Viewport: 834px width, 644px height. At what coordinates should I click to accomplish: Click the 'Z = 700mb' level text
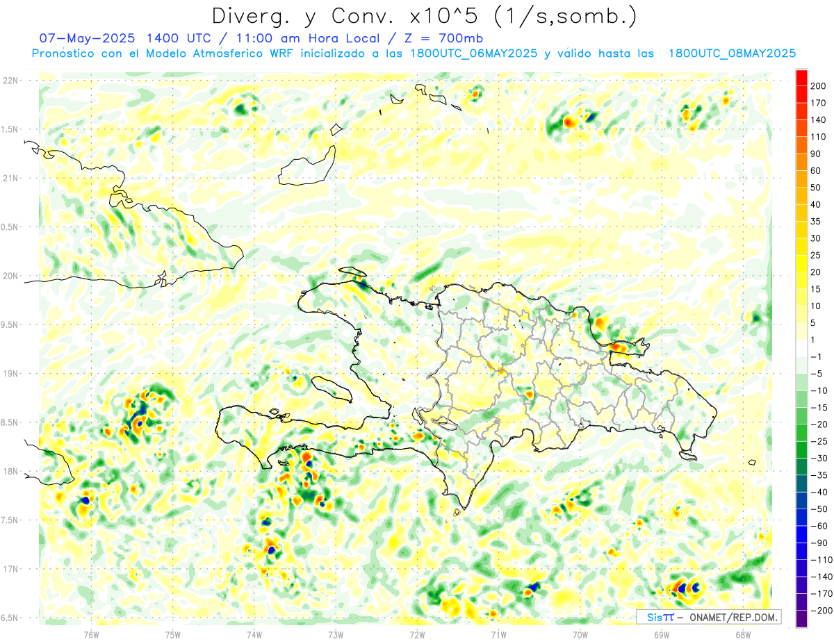439,38
